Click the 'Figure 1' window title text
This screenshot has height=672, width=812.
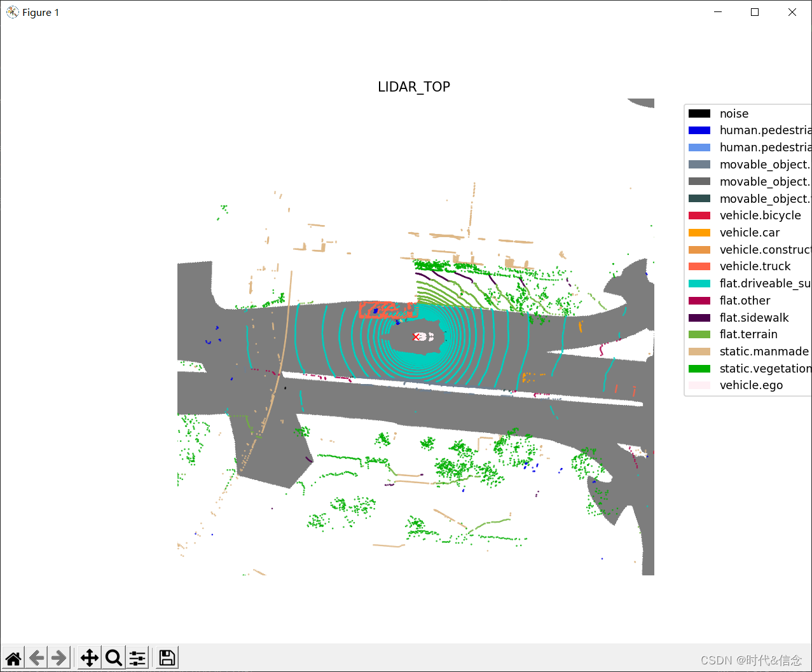[41, 13]
